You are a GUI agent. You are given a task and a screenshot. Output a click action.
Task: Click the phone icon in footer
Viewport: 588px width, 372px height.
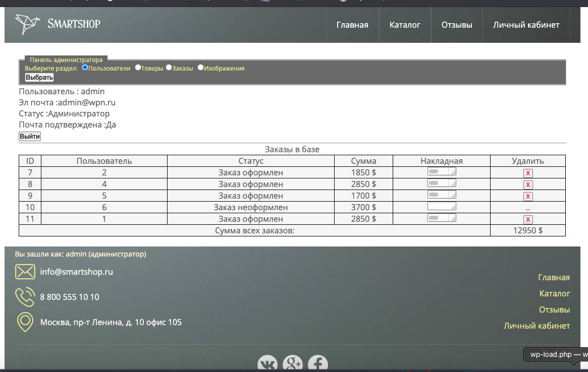(x=25, y=297)
